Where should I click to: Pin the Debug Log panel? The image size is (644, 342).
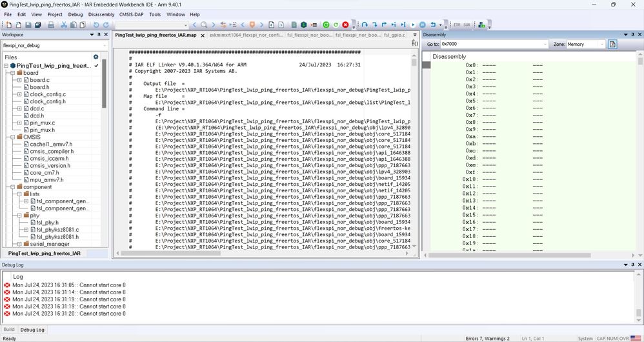(633, 265)
